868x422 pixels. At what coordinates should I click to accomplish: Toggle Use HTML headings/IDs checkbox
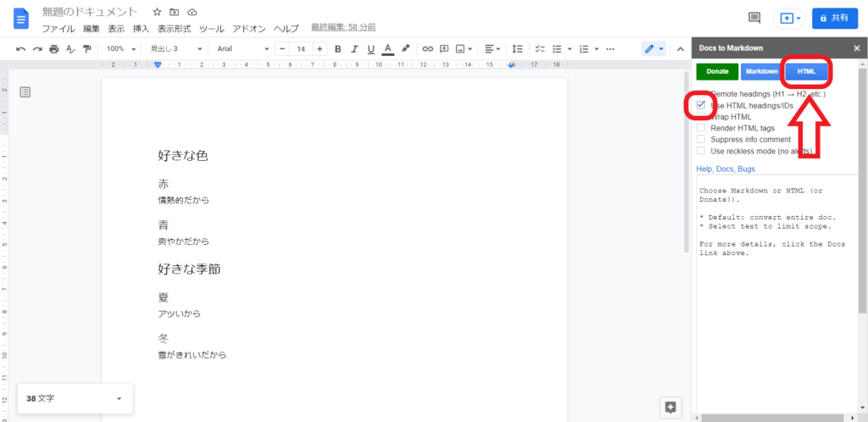701,105
